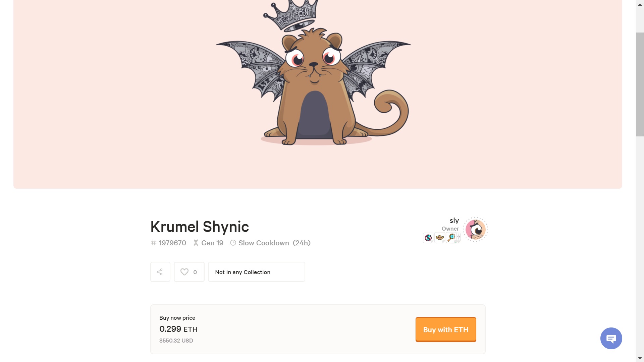The image size is (644, 362).
Task: Click the 0.299 ETH price text
Action: click(178, 329)
